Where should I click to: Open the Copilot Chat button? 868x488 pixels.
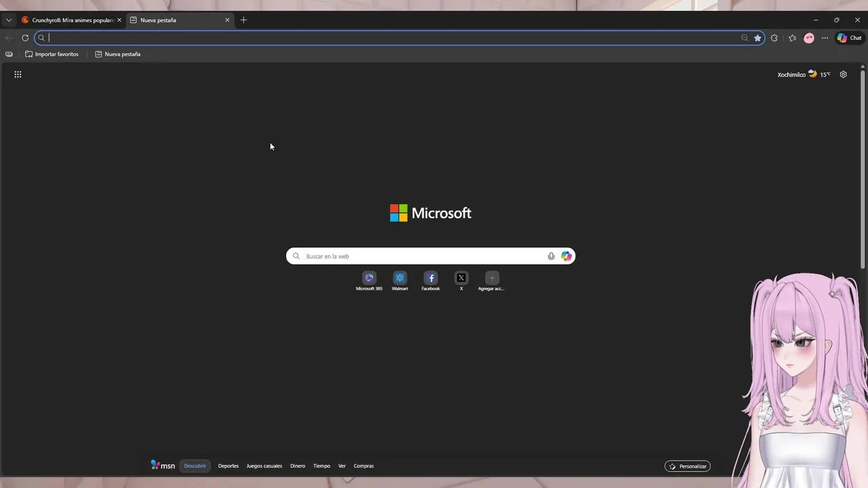point(849,38)
